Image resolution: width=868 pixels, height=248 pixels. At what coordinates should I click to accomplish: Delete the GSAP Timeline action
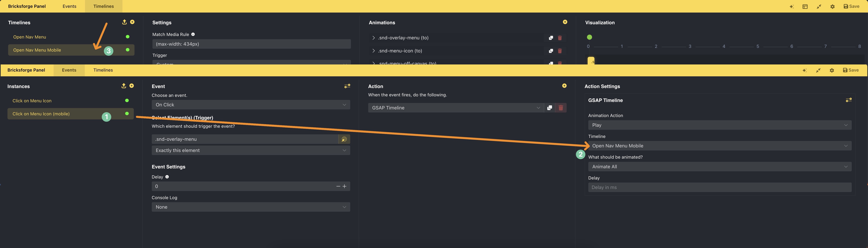point(561,108)
